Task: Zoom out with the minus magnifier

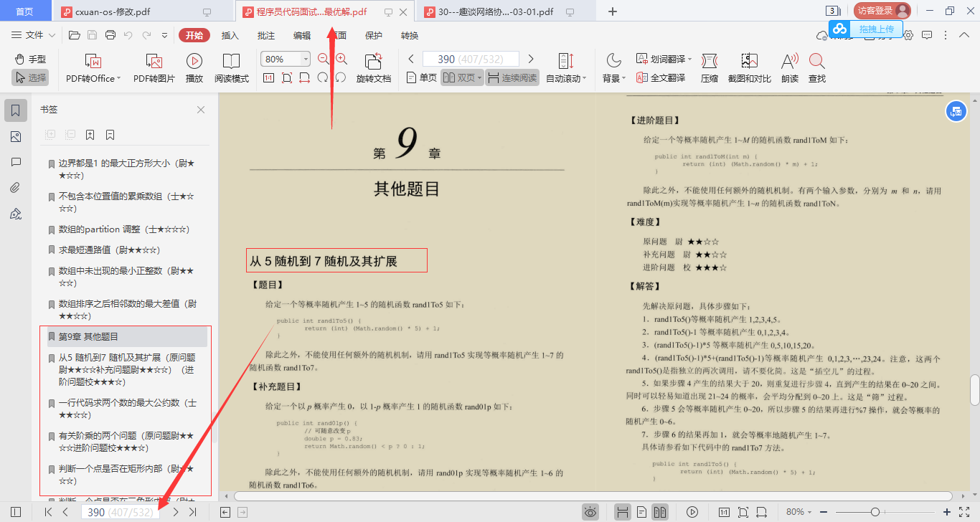Action: [x=324, y=60]
